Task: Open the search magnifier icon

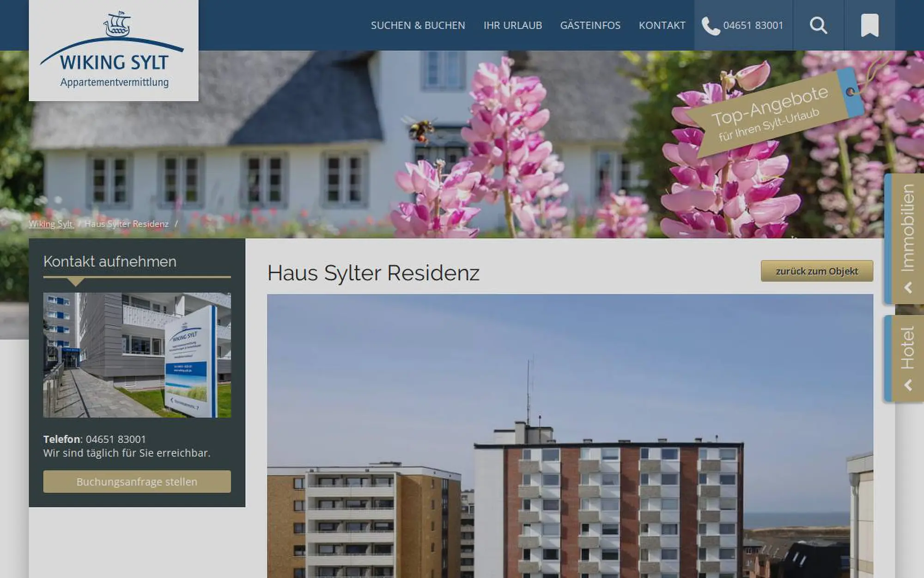Action: 818,25
